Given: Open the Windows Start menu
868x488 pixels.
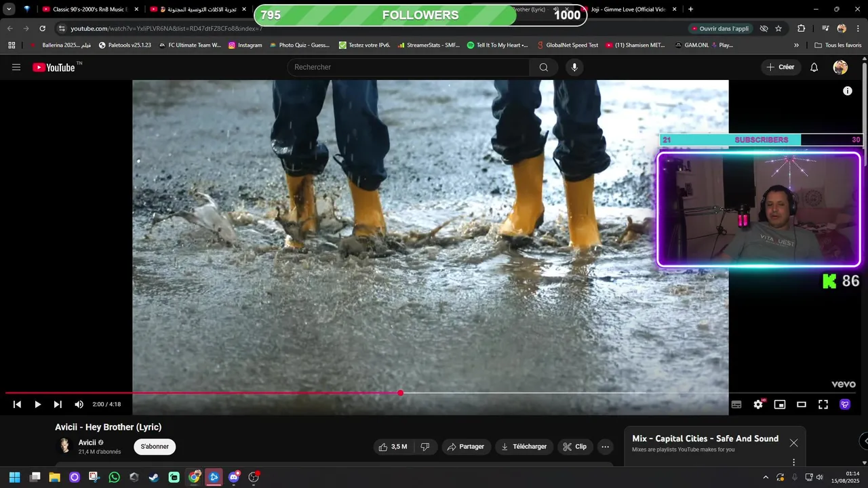Looking at the screenshot, I should point(15,477).
